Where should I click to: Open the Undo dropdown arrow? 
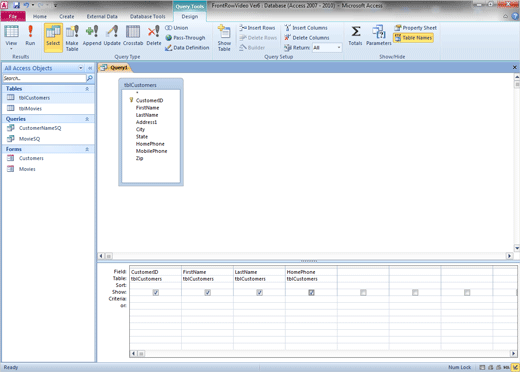pyautogui.click(x=33, y=5)
